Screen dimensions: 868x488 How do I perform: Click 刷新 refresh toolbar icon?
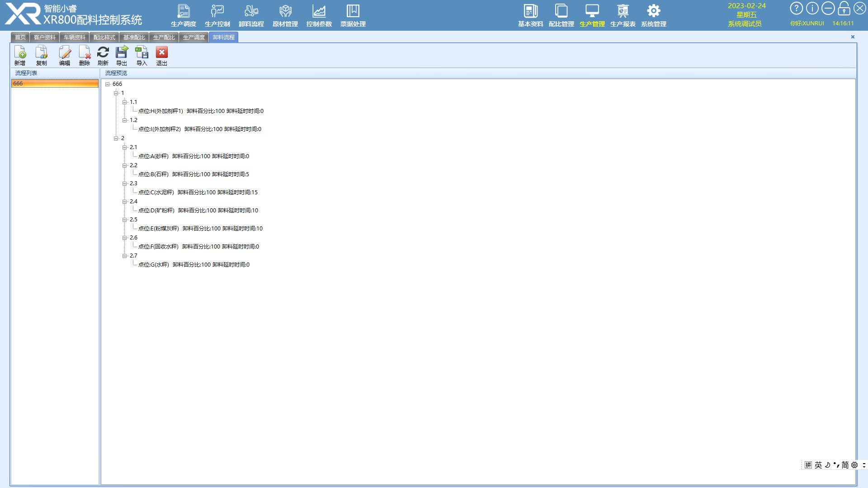click(103, 56)
